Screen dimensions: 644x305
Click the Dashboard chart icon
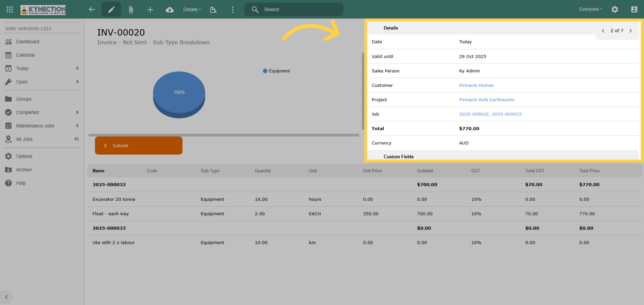tap(9, 42)
